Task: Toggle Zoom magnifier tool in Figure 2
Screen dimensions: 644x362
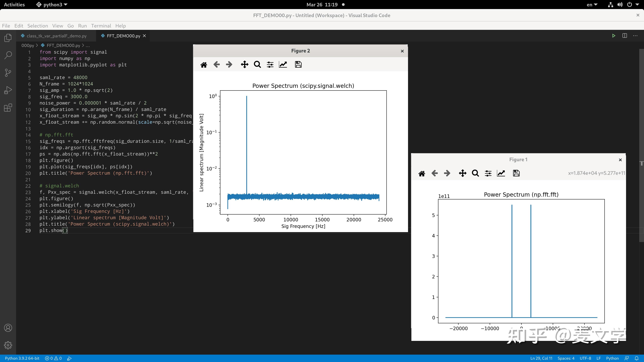Action: (x=257, y=65)
